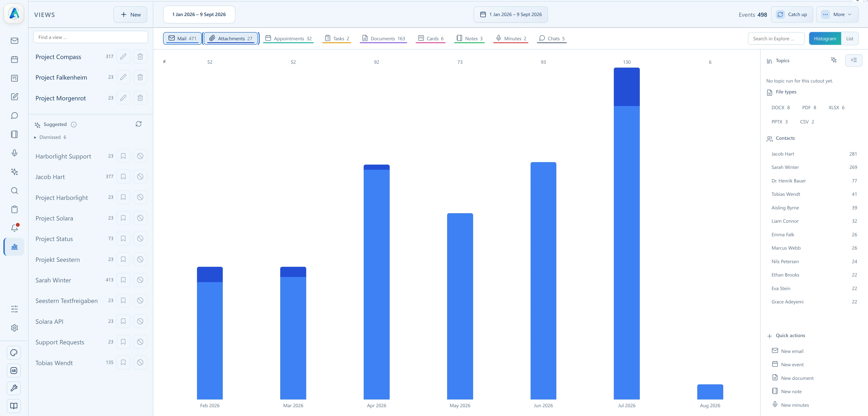Refresh suggested views
868x416 pixels.
[138, 124]
